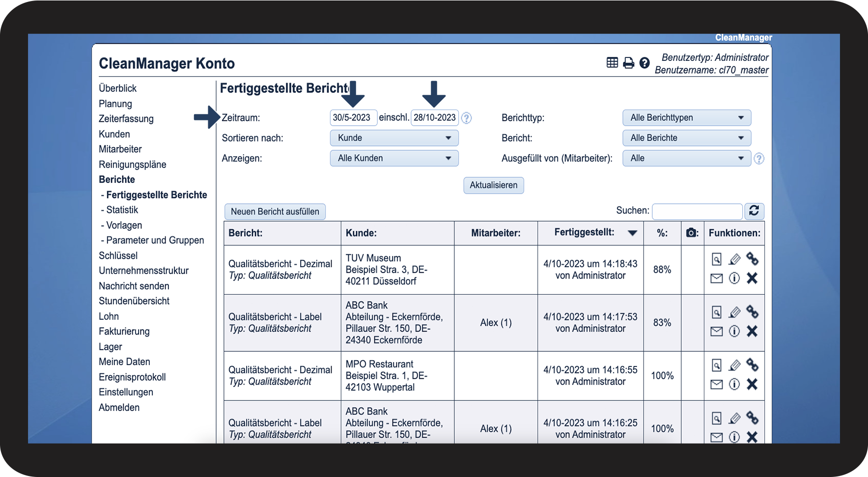Click the chain link icon for TUV Museum
868x477 pixels.
tap(752, 258)
